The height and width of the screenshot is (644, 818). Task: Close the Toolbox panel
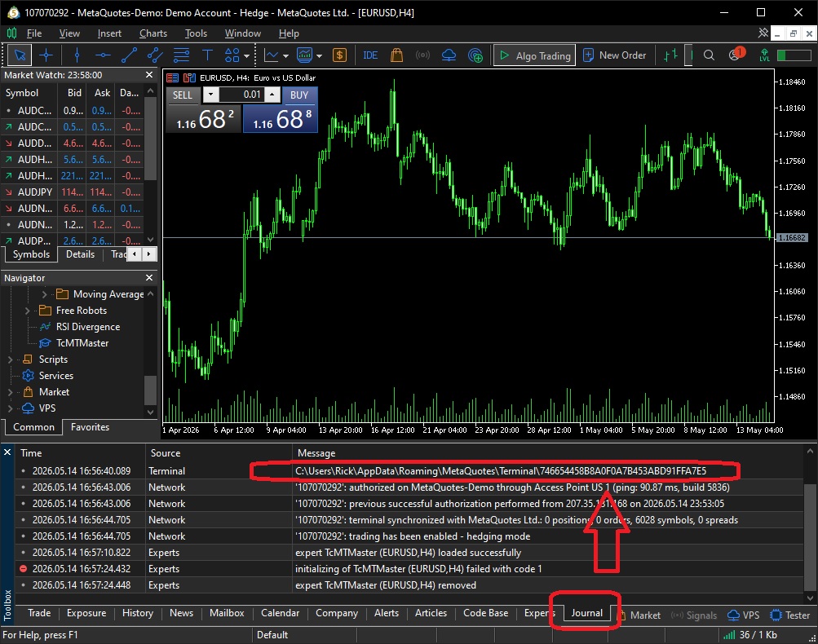7,452
